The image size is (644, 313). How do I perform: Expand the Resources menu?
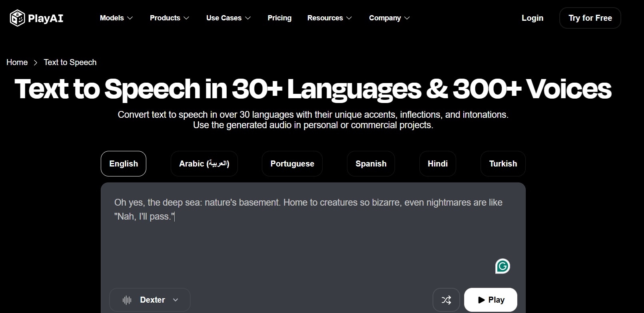(x=330, y=18)
